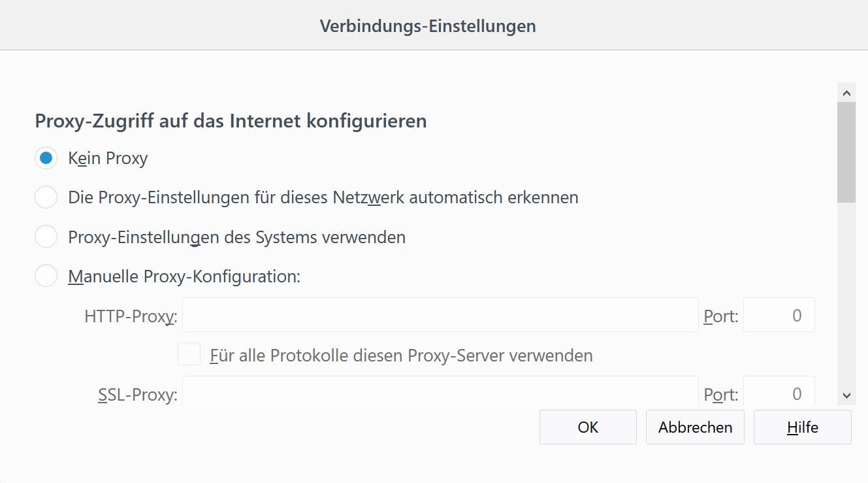The width and height of the screenshot is (868, 483).
Task: Click the scrollbar track below the thumb
Action: pos(846,294)
